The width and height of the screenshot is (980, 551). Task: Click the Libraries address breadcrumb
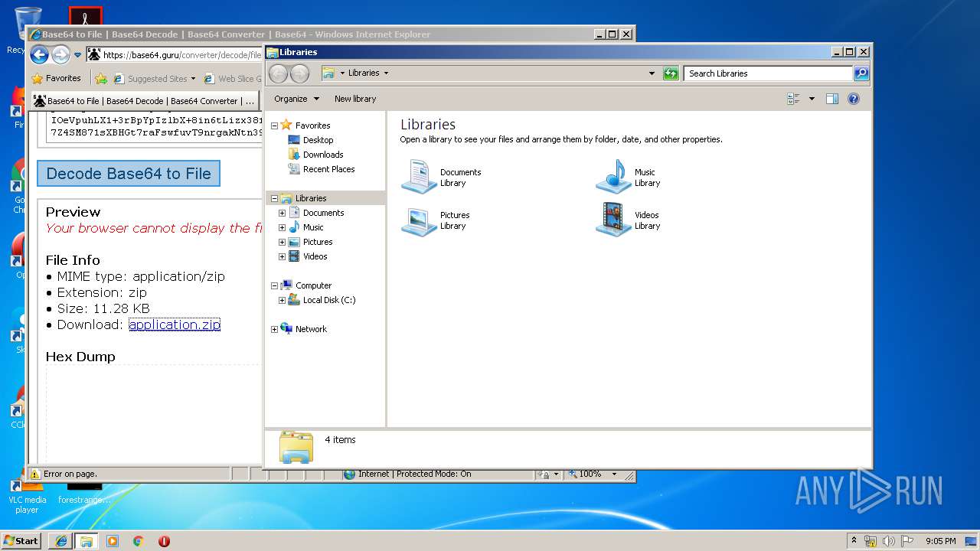364,73
